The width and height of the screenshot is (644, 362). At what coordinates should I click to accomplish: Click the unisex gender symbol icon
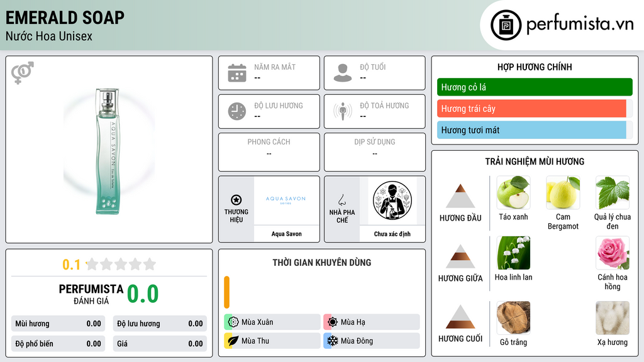coord(23,73)
